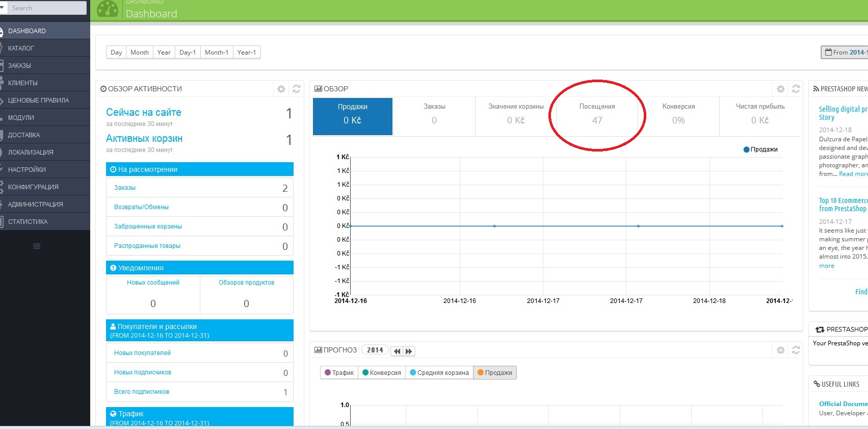Go to next year in ПРОГНОЗ
Image resolution: width=868 pixels, height=429 pixels.
click(x=409, y=351)
